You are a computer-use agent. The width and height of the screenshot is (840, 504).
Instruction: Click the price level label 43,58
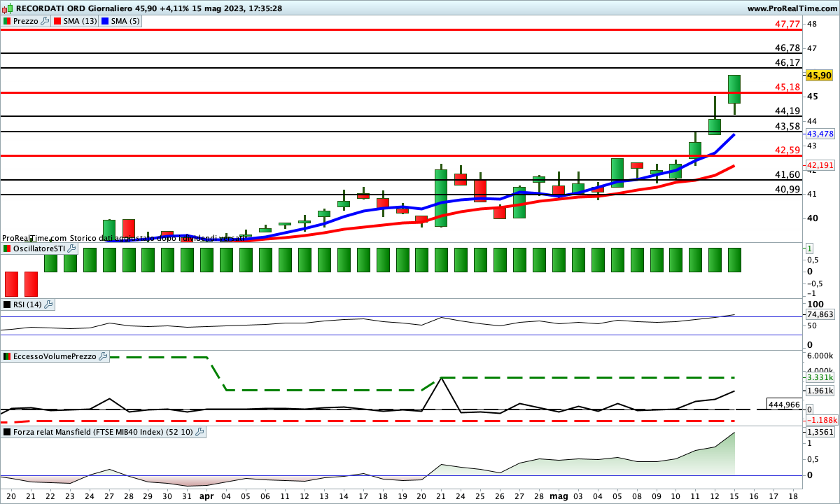(x=787, y=126)
